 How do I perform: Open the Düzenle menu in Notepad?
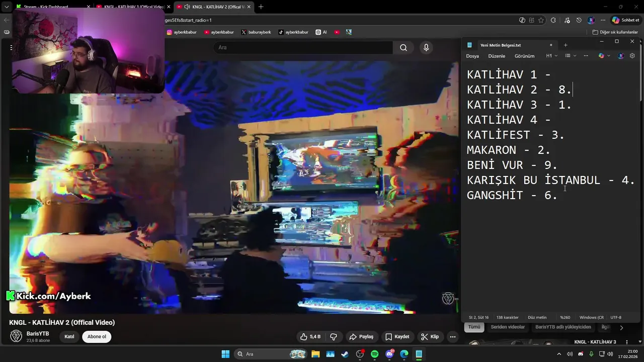click(x=497, y=56)
